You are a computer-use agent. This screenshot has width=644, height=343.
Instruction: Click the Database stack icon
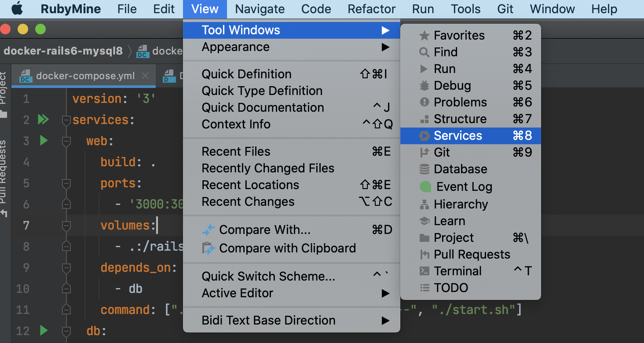click(424, 169)
